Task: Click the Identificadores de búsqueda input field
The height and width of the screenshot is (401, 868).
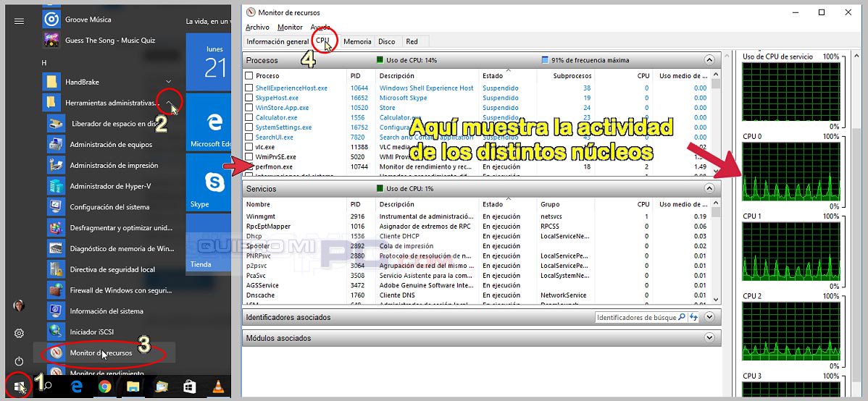Action: (x=636, y=318)
